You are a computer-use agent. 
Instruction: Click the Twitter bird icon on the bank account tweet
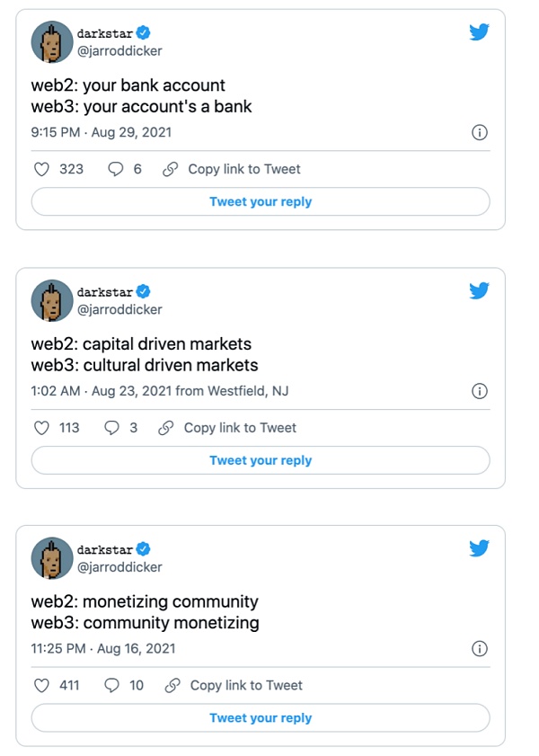[x=479, y=32]
